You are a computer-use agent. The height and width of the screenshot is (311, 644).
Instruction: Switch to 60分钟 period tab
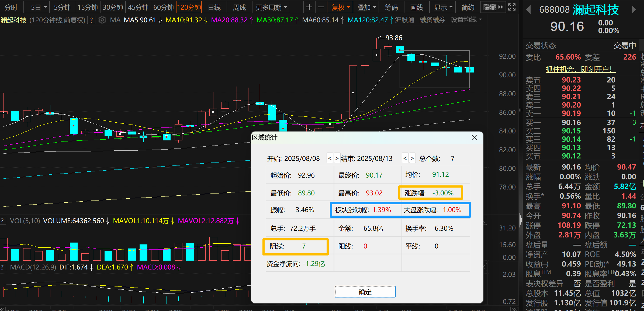tap(163, 7)
